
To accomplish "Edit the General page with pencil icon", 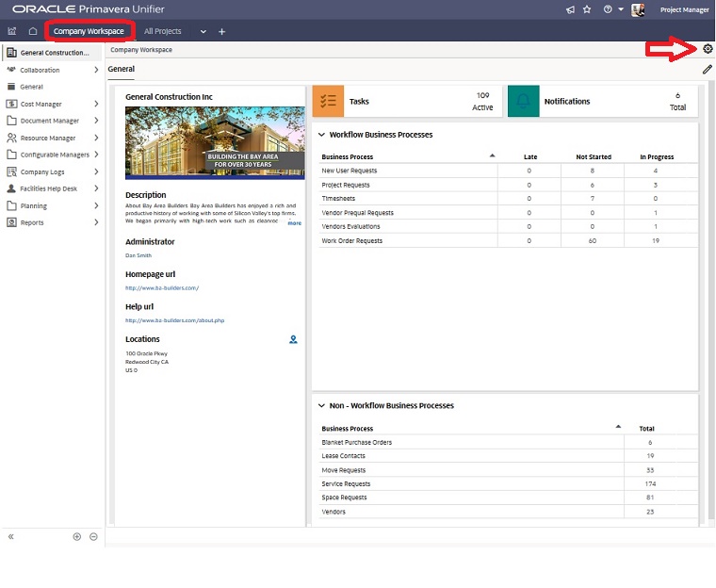I will pos(708,70).
